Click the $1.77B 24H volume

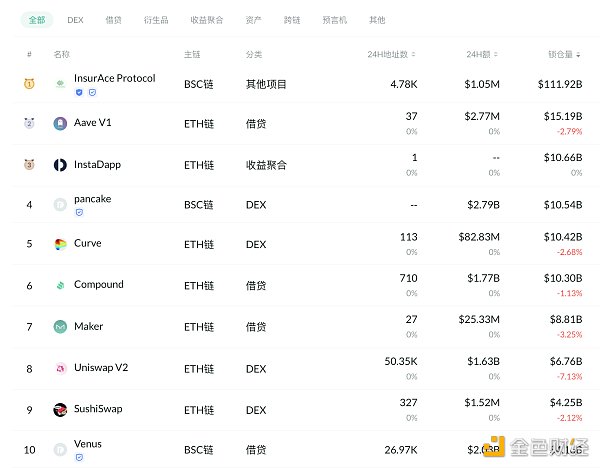click(483, 278)
